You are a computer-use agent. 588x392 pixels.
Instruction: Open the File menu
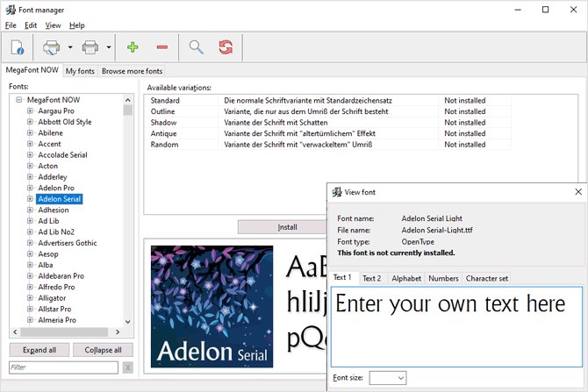[11, 25]
